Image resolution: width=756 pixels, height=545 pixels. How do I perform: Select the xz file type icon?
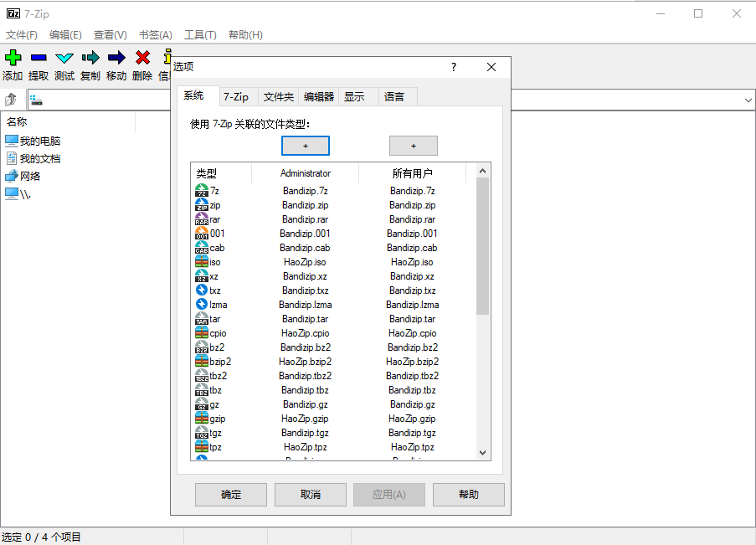point(202,276)
